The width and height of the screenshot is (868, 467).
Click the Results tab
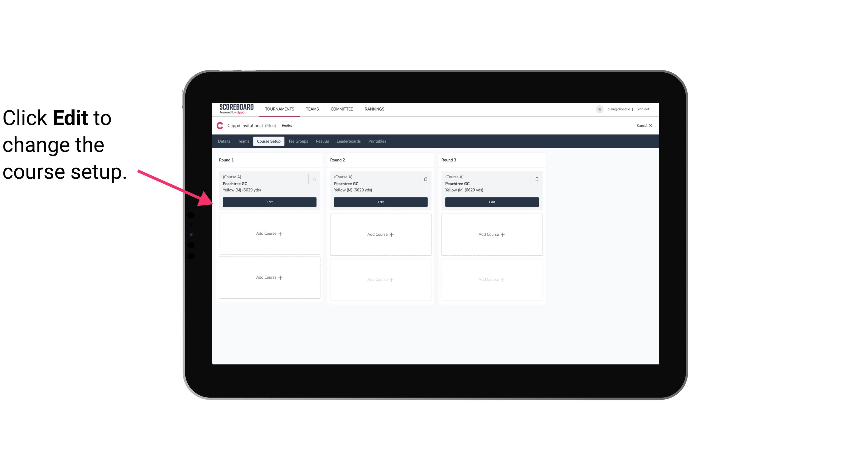(x=322, y=141)
